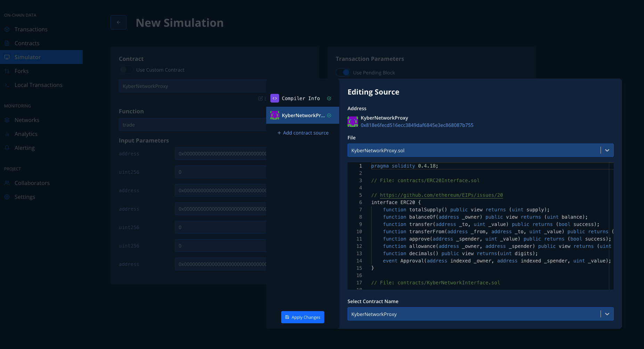Screen dimensions: 644x349
Task: Open Networks monitoring page
Action: [x=41, y=120]
